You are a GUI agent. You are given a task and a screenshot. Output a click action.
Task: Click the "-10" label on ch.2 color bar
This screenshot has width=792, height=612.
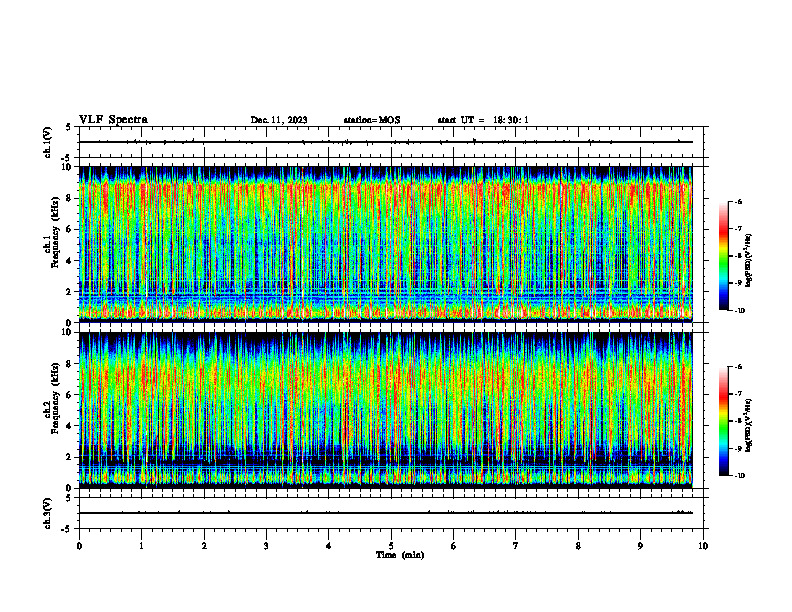(738, 476)
